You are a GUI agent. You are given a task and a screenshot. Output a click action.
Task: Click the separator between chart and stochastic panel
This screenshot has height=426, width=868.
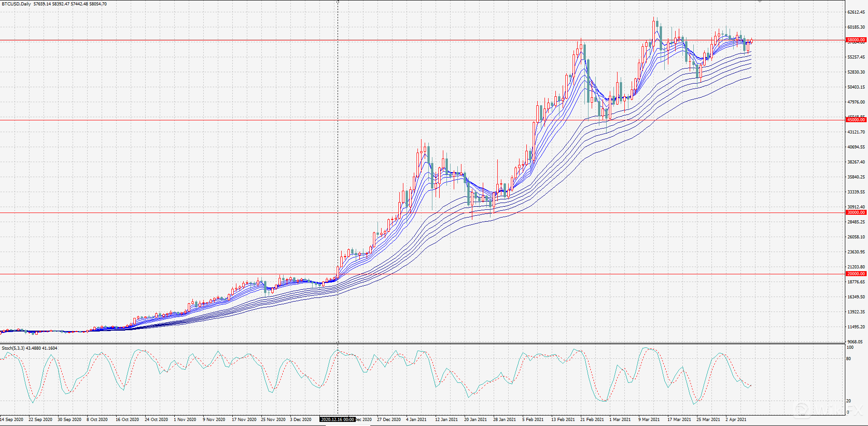click(x=422, y=343)
